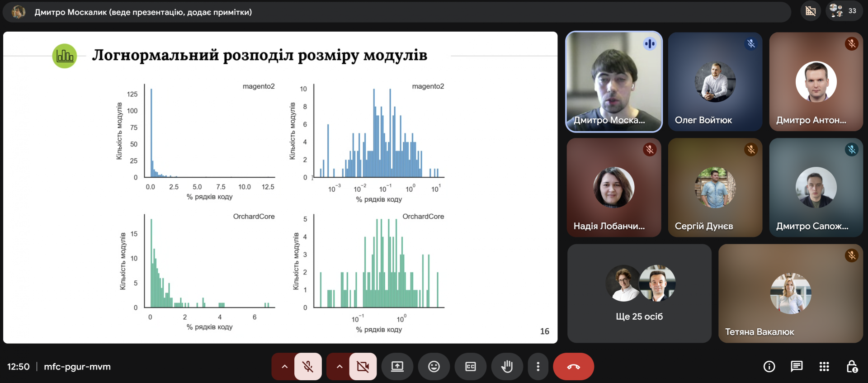Expand camera video settings chevron
This screenshot has height=383, width=868.
tap(339, 366)
